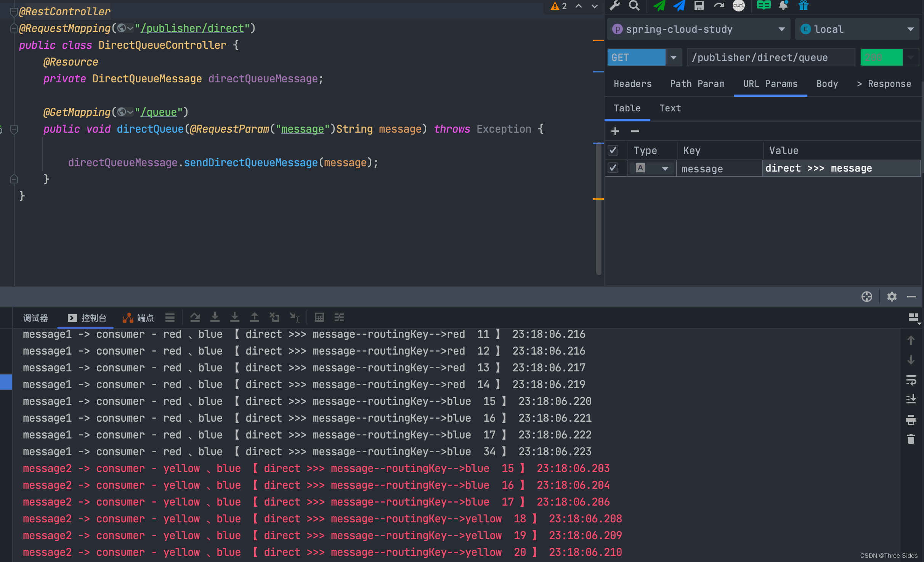The width and height of the screenshot is (924, 562).
Task: Click the /publisher/direct mapping link
Action: click(x=192, y=29)
